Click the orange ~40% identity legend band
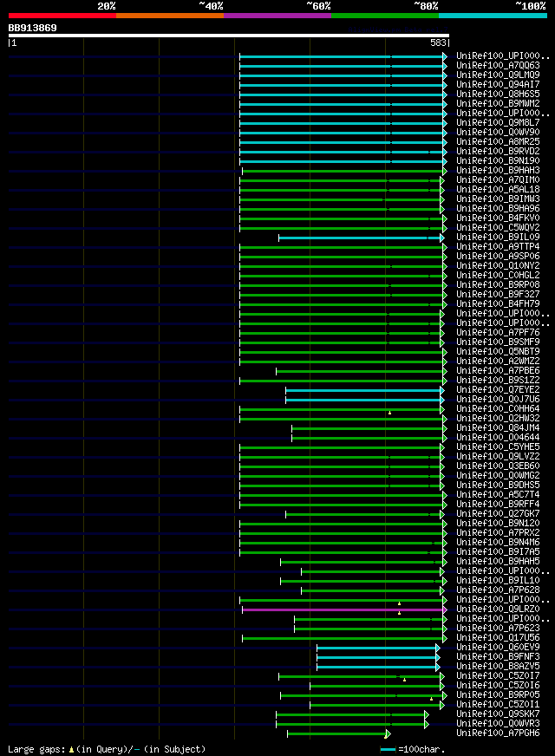 pyautogui.click(x=170, y=16)
